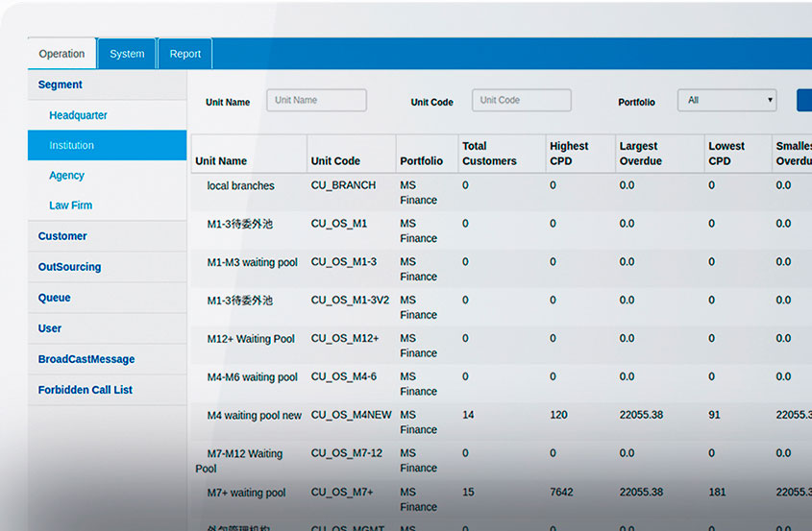
Task: Click highest CPD value 120
Action: (558, 415)
